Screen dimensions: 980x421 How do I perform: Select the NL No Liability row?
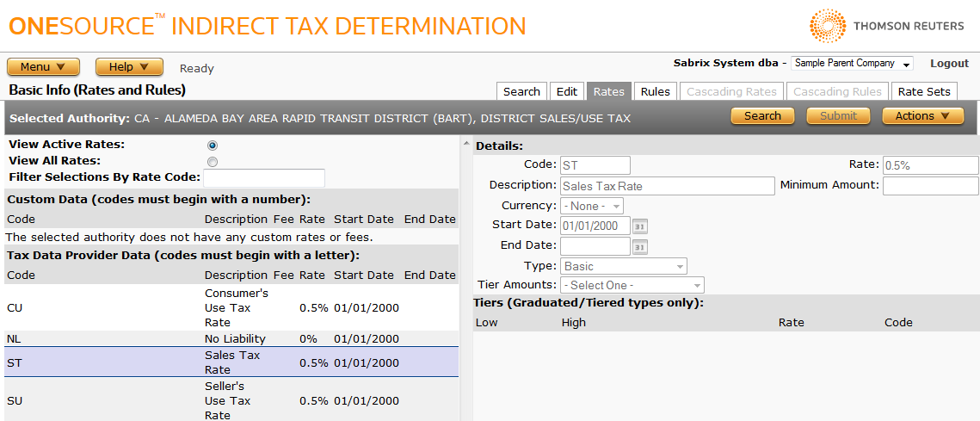[231, 338]
